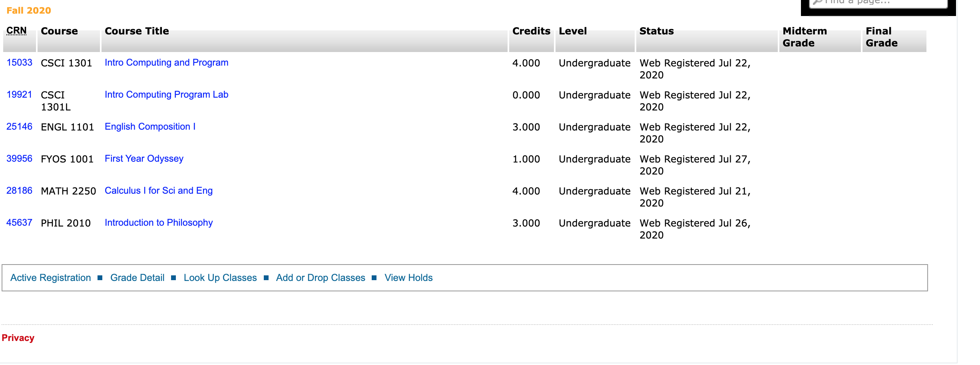Navigate to Look Up Classes
This screenshot has height=365, width=980.
pyautogui.click(x=220, y=278)
